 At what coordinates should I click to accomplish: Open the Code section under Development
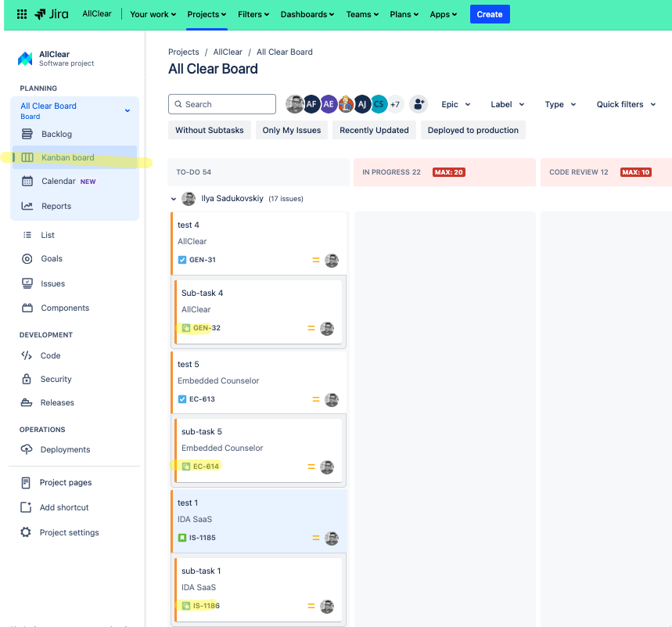pos(27,355)
